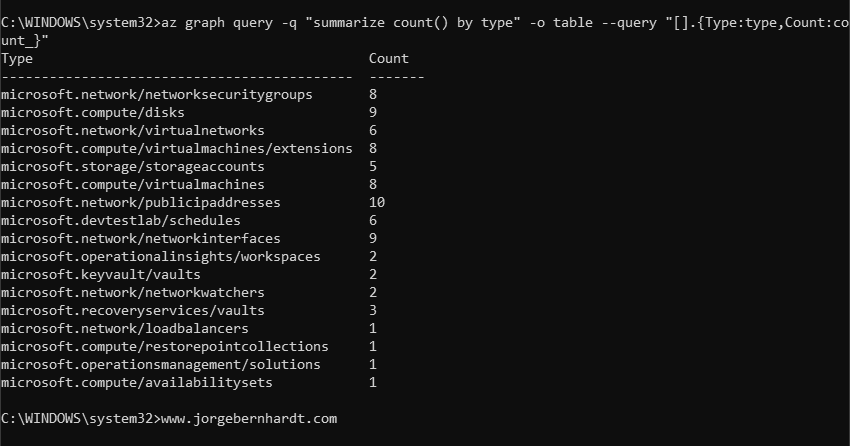The height and width of the screenshot is (446, 850).
Task: Click microsoft.operationsmanagement/solutions row
Action: (160, 365)
